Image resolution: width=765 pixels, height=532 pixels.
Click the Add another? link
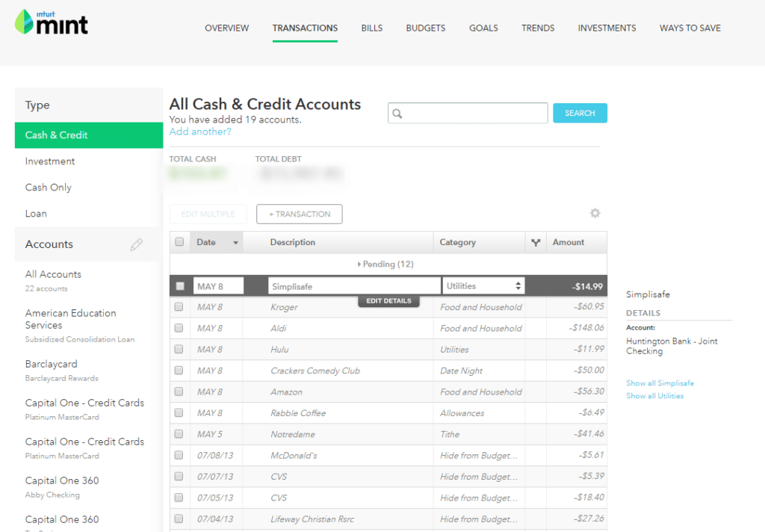[200, 132]
